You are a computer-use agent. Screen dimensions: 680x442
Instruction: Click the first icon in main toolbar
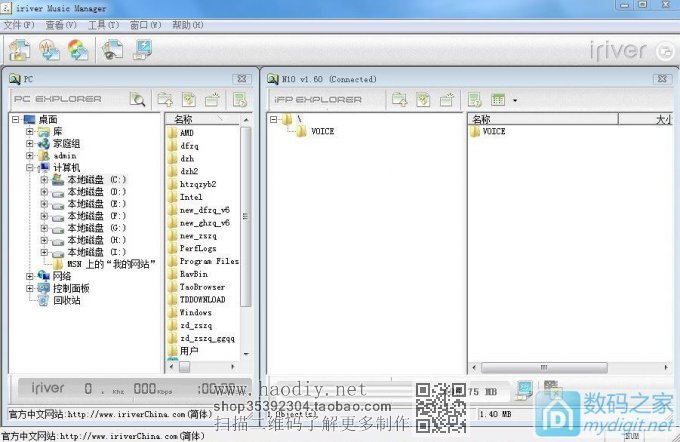point(20,49)
